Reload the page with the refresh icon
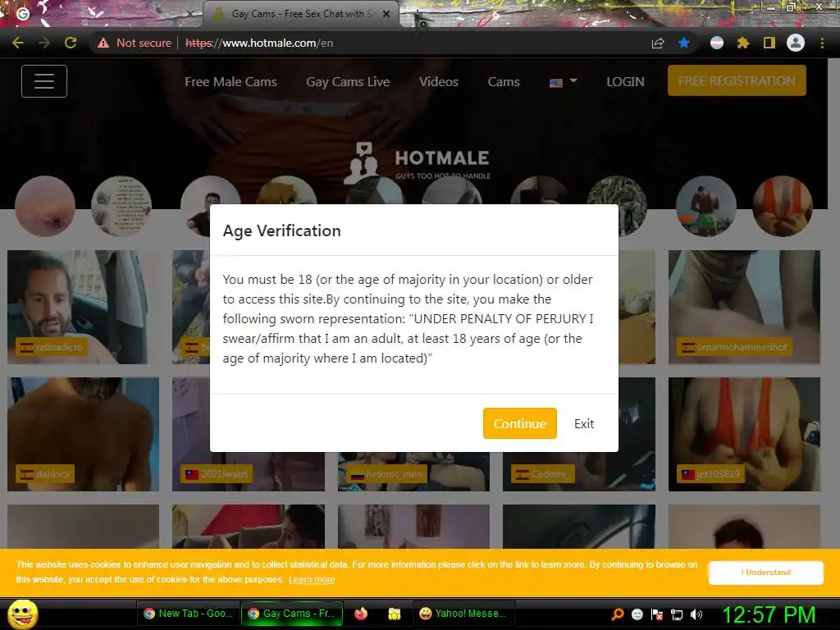This screenshot has width=840, height=630. click(71, 43)
